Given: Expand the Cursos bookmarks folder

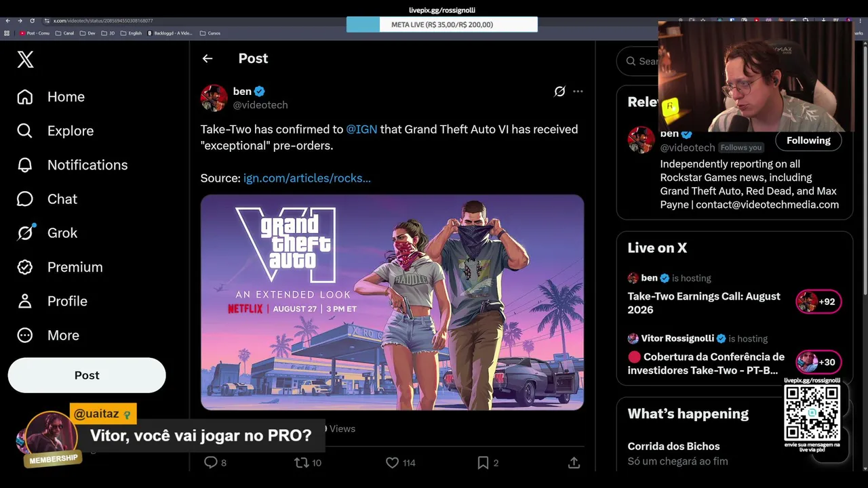Looking at the screenshot, I should (x=210, y=33).
